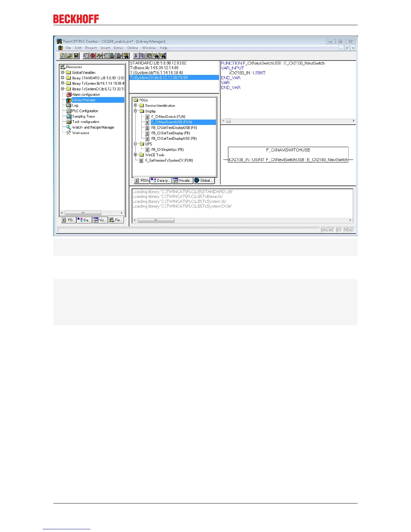Expand the library STANDARD.LIB folder
411x532 pixels.
click(62, 78)
